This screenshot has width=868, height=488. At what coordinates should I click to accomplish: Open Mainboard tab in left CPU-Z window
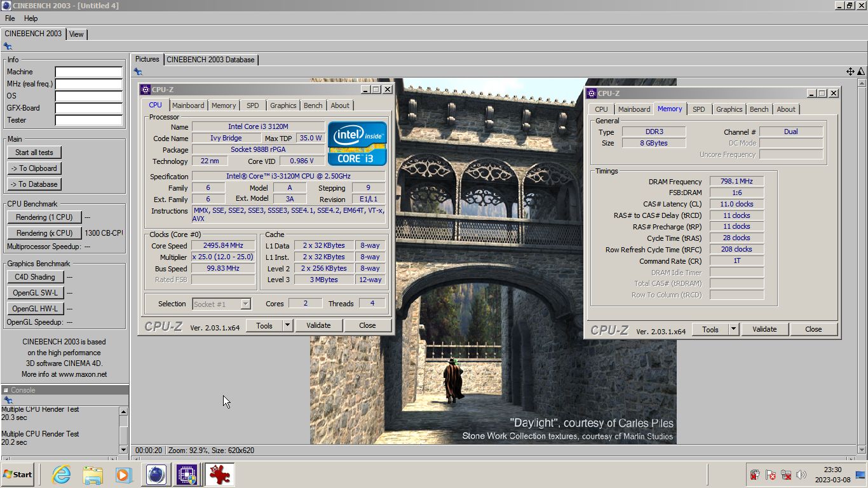(188, 105)
